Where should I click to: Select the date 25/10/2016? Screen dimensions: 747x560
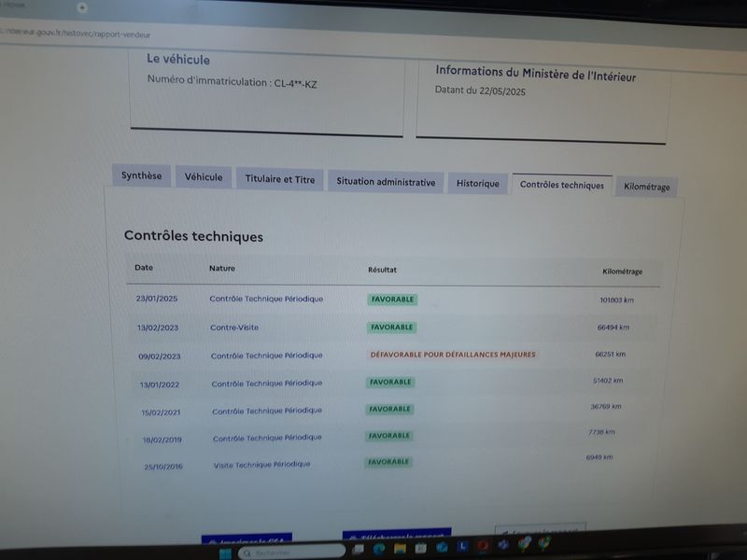point(163,467)
